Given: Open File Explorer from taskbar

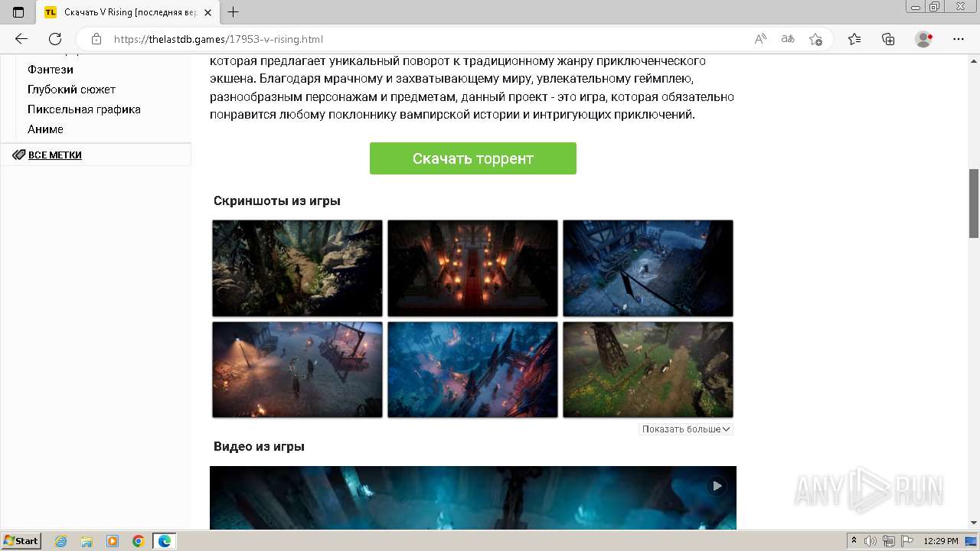Looking at the screenshot, I should pyautogui.click(x=87, y=541).
